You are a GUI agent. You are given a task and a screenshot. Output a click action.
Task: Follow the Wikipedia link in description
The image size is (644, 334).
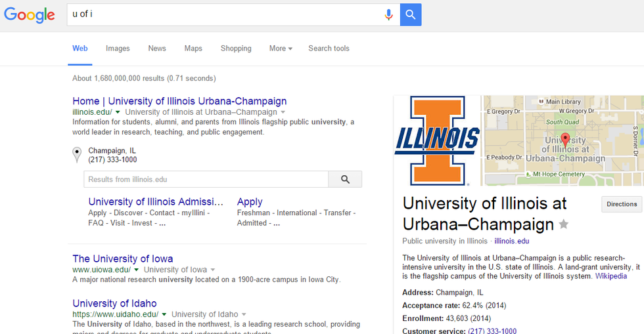pos(610,276)
